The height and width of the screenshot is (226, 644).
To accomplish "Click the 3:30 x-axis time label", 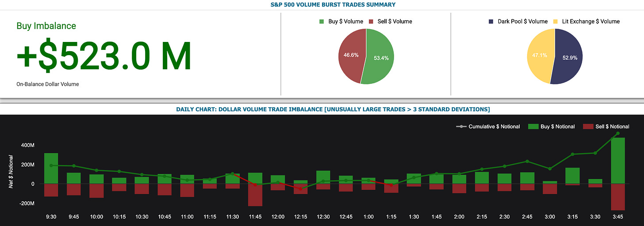I will pyautogui.click(x=595, y=217).
